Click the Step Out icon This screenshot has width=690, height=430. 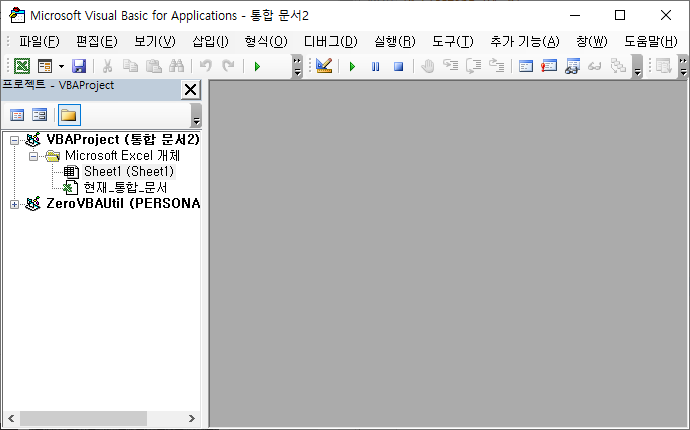tap(496, 66)
